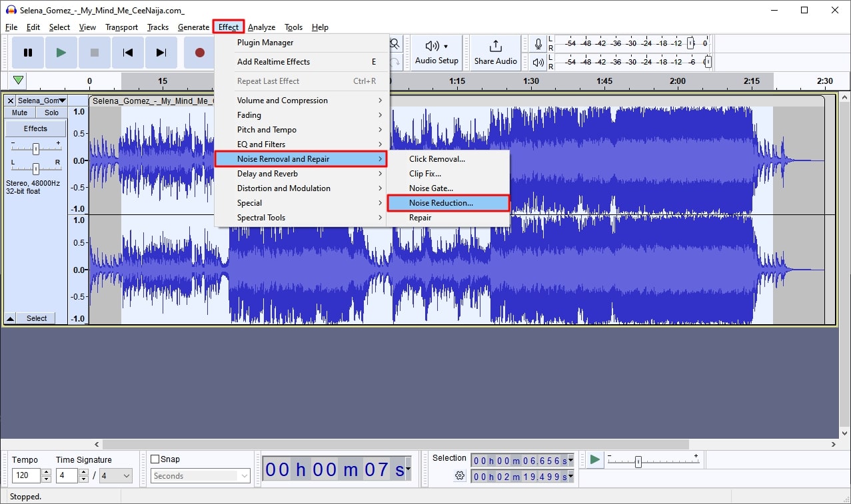Viewport: 851px width, 504px height.
Task: Click the horizontal scrollbar right arrow
Action: pos(834,444)
